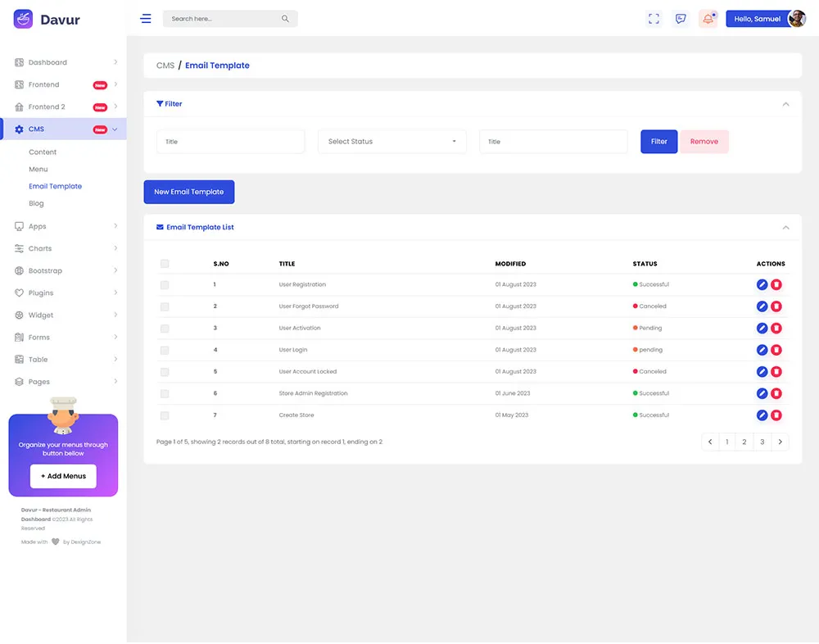Click Samuel's profile avatar
Viewport: 819px width, 644px height.
tap(797, 19)
